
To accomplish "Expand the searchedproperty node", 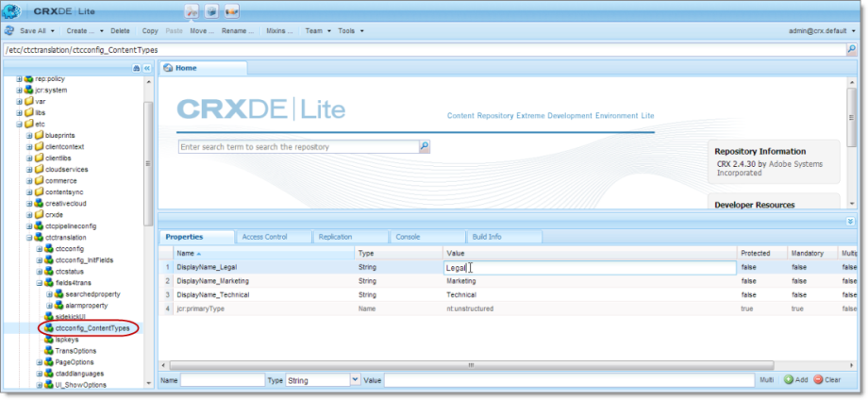I will coord(49,293).
